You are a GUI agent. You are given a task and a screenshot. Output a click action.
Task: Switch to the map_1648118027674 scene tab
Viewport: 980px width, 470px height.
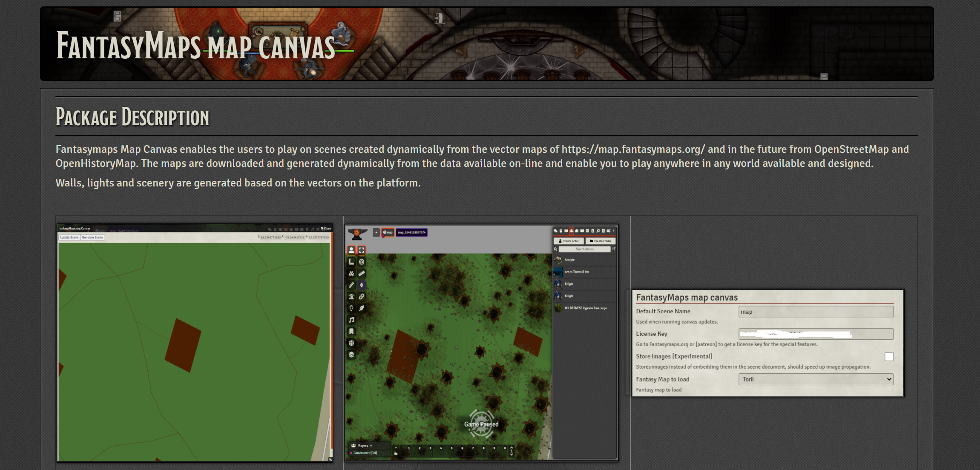click(411, 232)
